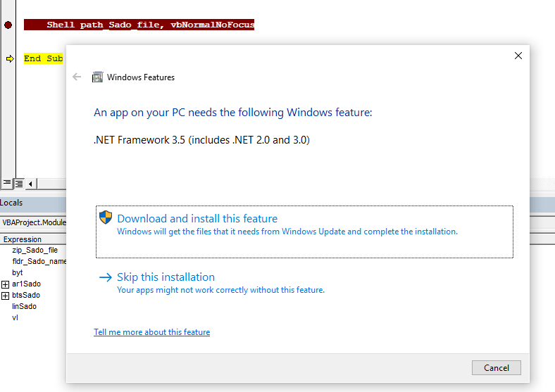Download and install this feature
The image size is (555, 392).
197,219
